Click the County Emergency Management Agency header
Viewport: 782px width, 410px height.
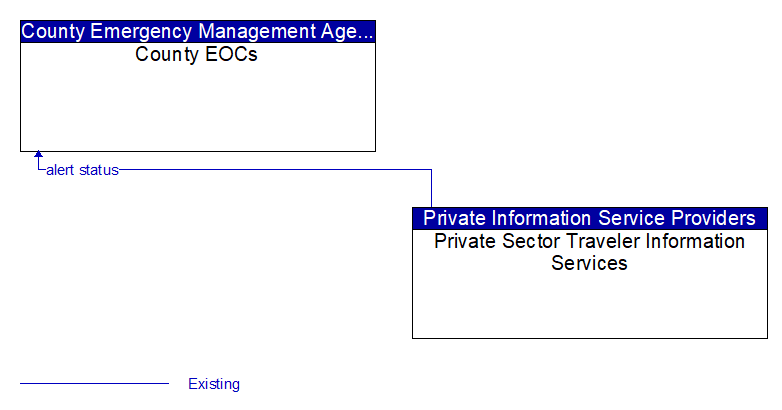tap(197, 31)
